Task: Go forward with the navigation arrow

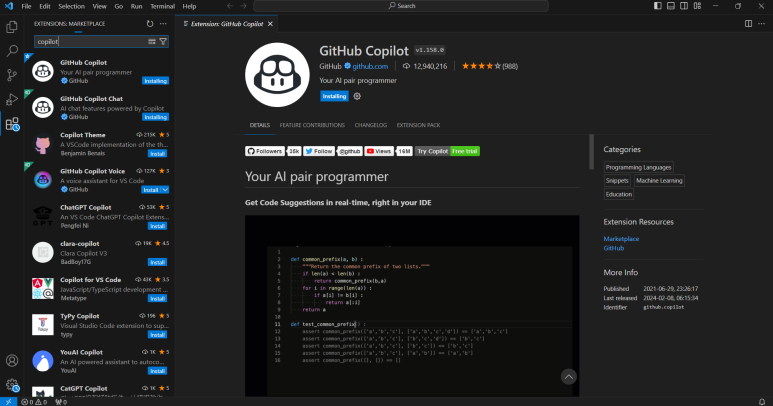Action: click(243, 6)
